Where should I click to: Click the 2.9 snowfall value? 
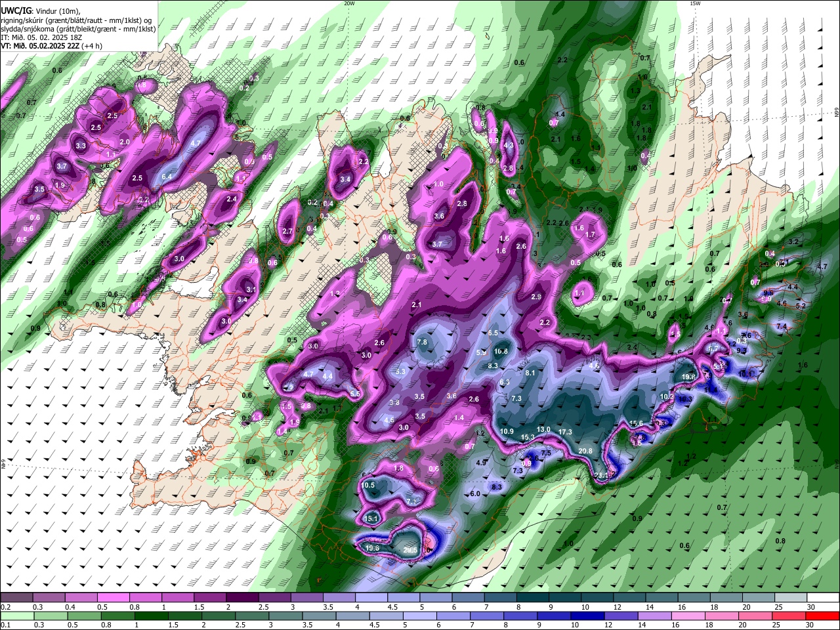(536, 297)
